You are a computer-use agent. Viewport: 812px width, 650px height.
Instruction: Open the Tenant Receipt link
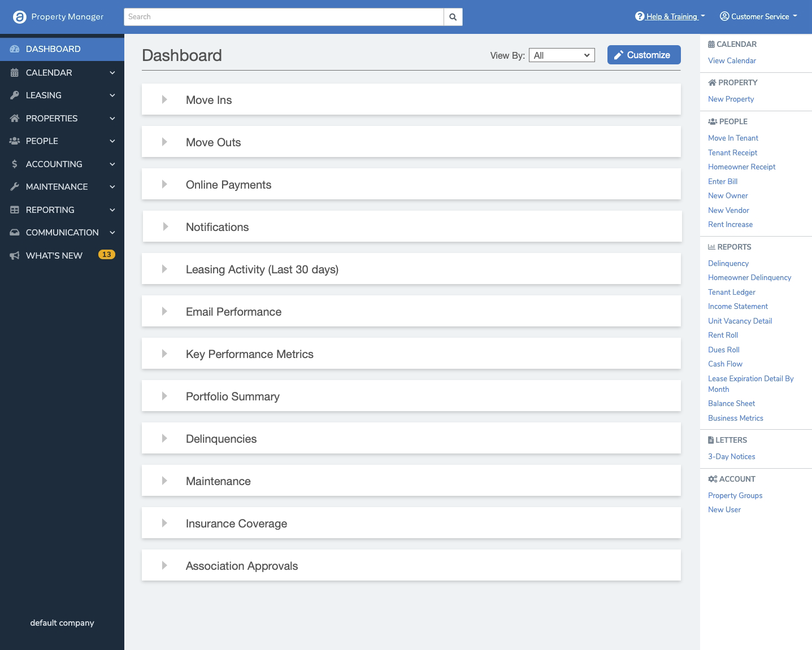click(x=732, y=152)
